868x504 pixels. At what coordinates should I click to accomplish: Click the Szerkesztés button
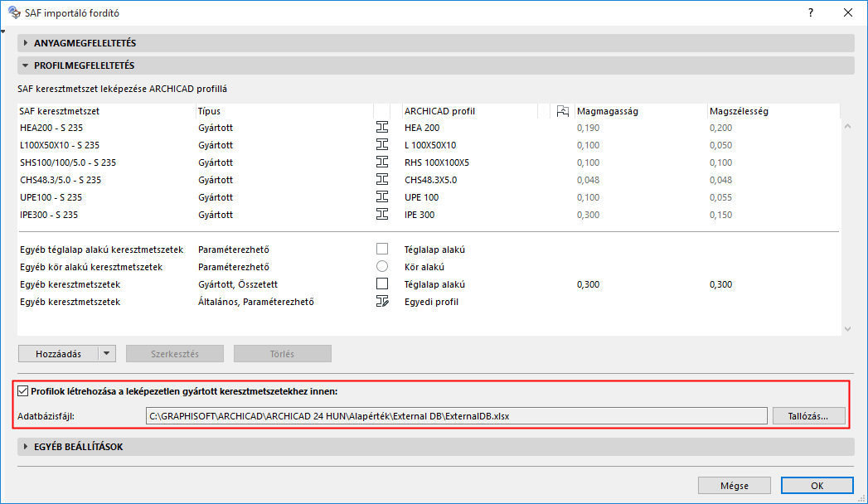tap(175, 353)
